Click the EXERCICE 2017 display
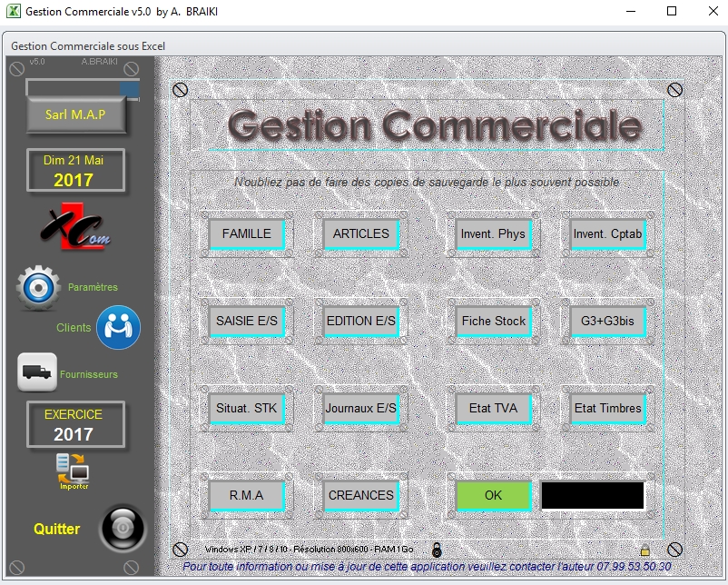728x585 pixels. click(x=75, y=421)
